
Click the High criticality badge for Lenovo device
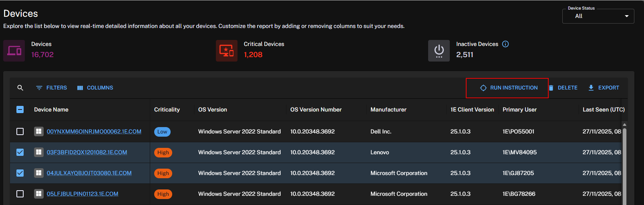[163, 153]
